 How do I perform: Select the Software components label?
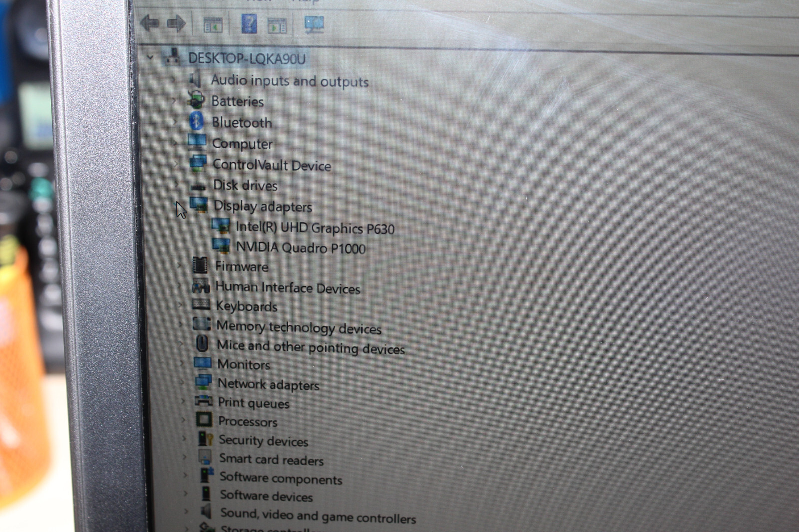[281, 478]
